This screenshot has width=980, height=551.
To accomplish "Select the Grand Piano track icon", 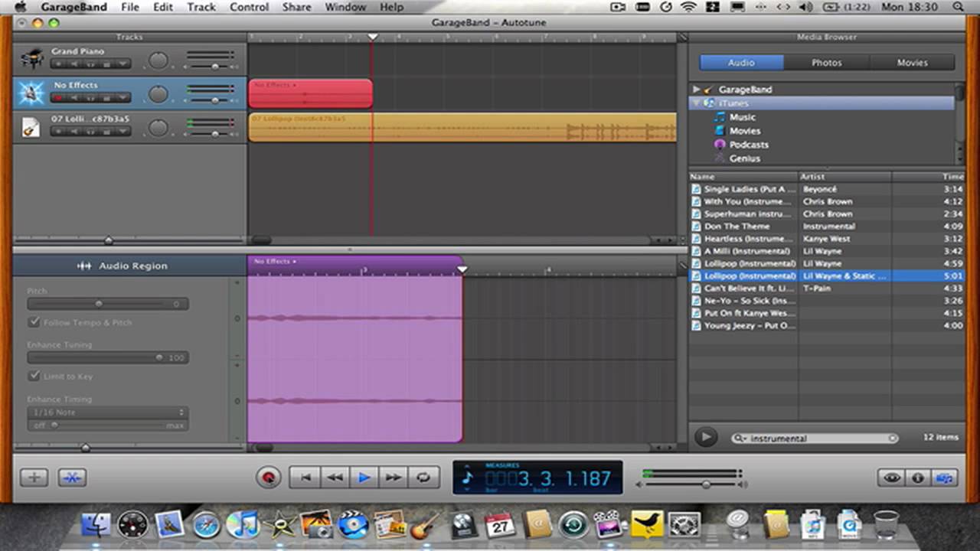I will [x=32, y=58].
